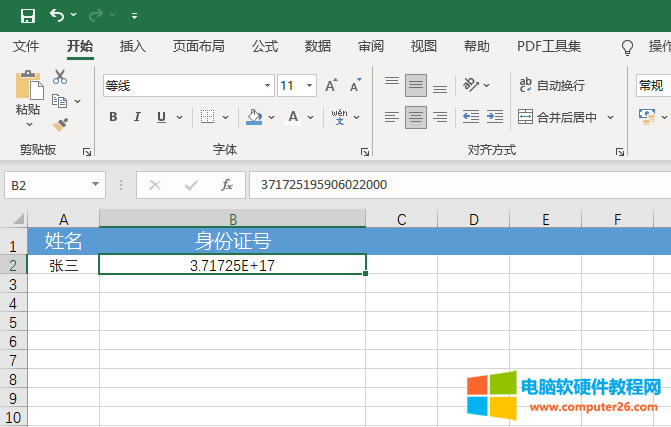Select the 开始 ribbon tab
The image size is (671, 427).
coord(80,46)
